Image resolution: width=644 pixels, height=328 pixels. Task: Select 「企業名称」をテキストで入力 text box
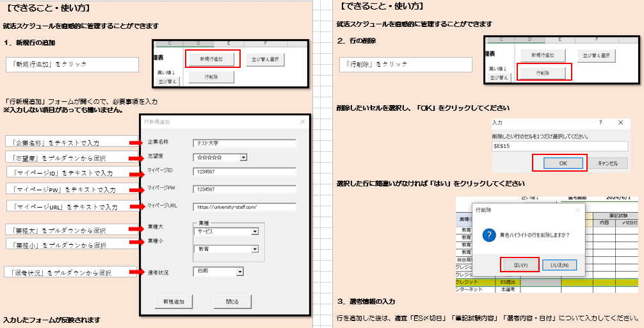(x=72, y=142)
